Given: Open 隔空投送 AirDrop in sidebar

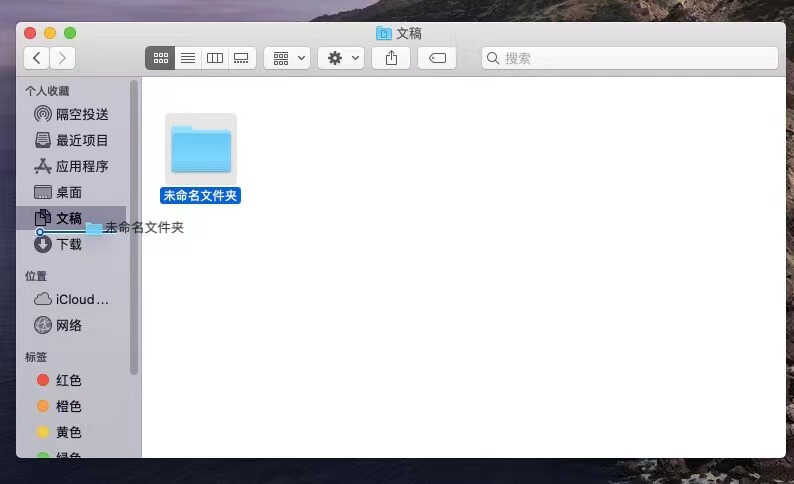Looking at the screenshot, I should pos(71,114).
